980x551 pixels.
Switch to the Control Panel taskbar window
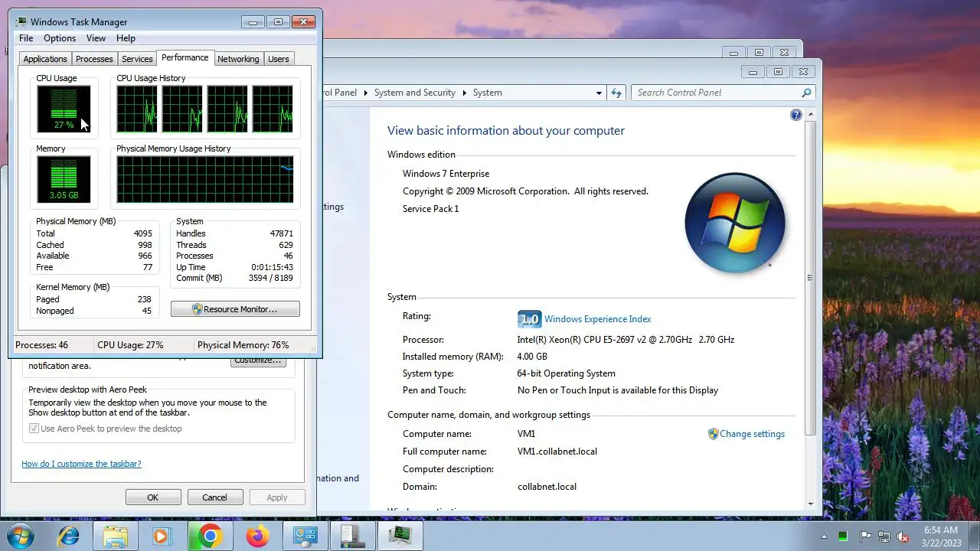click(305, 536)
